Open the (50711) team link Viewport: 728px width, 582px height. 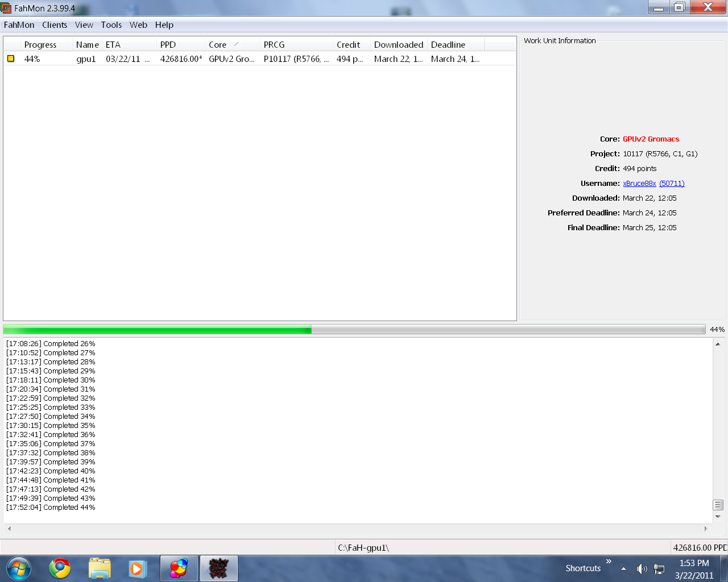point(672,184)
